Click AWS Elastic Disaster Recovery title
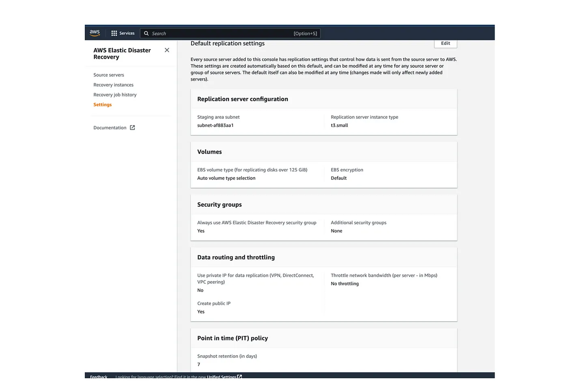Screen dimensions: 568x392 coord(122,54)
